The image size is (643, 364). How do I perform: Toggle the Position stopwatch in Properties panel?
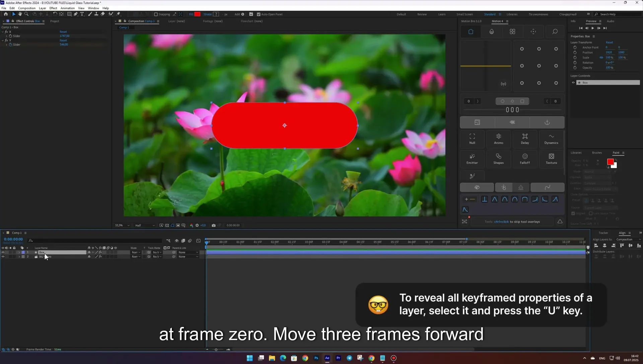[x=575, y=52]
